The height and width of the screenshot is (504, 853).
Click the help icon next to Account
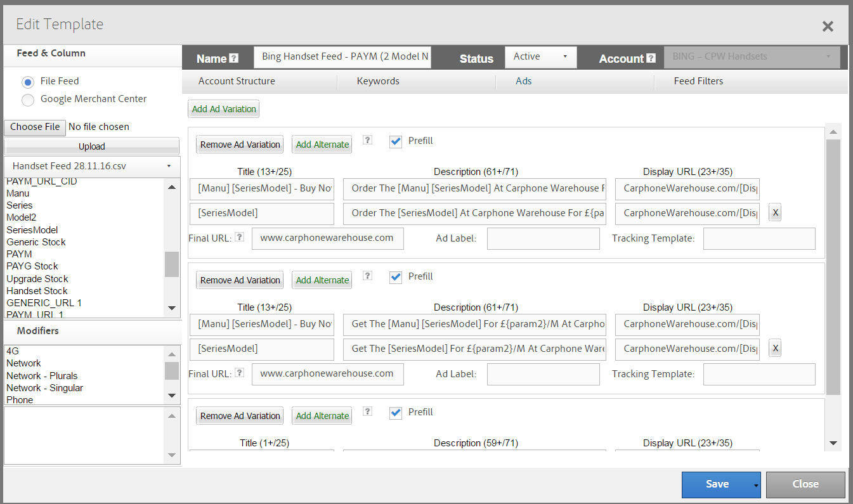[651, 58]
